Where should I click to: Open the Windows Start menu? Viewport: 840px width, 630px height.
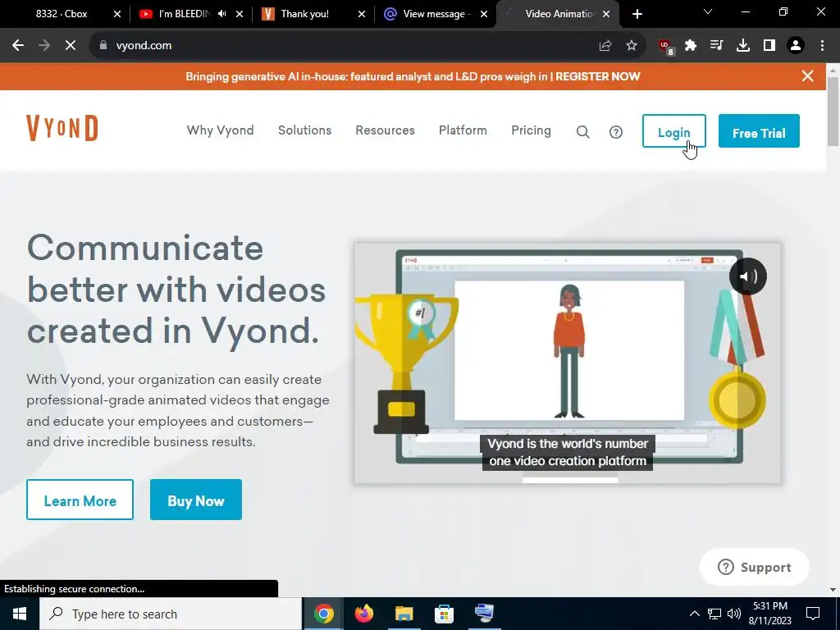(x=20, y=614)
